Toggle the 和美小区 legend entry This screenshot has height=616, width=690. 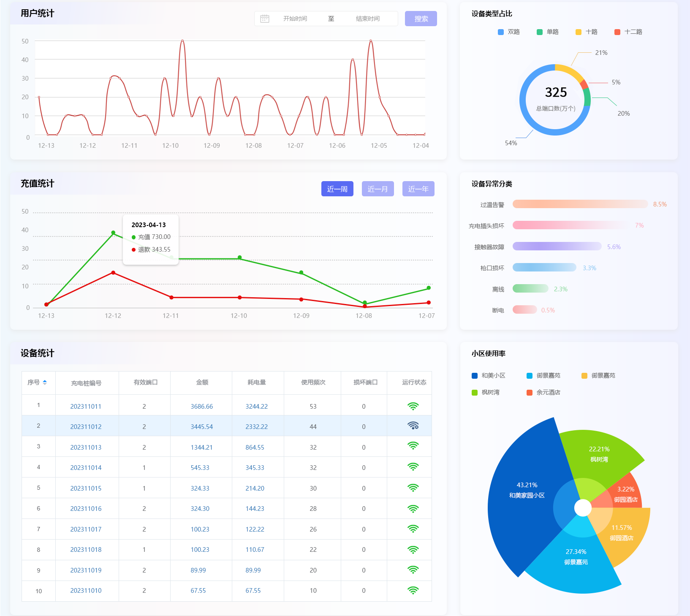(489, 376)
